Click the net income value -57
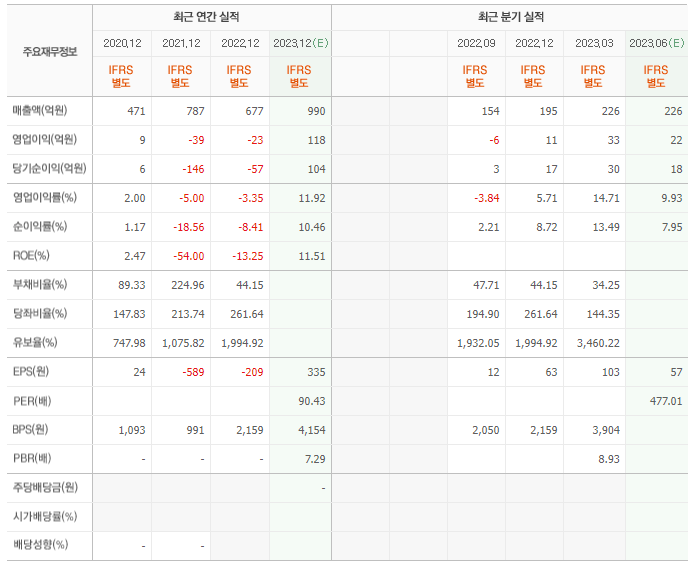Image resolution: width=692 pixels, height=565 pixels. 255,169
